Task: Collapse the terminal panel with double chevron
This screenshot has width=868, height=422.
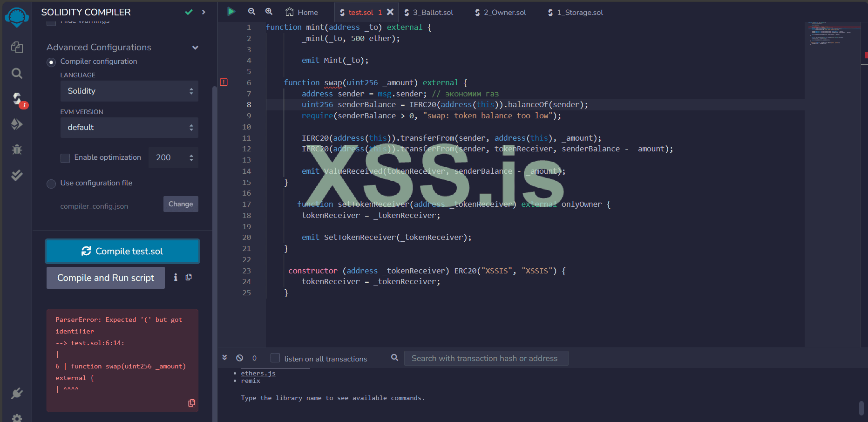Action: point(224,358)
